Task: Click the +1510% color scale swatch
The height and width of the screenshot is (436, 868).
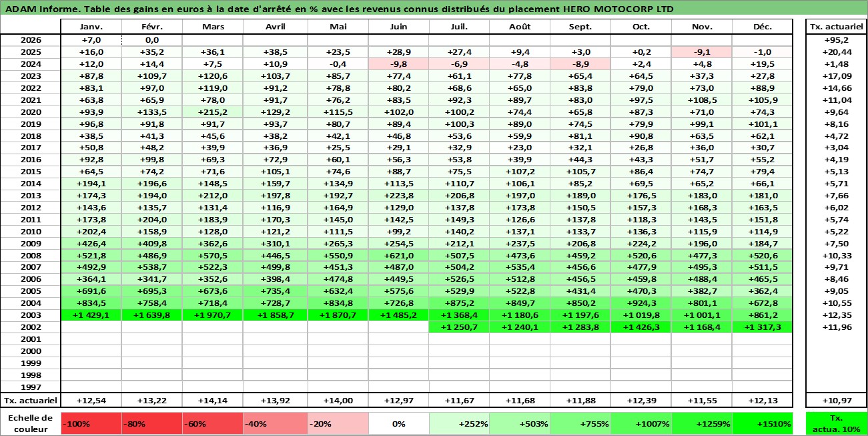Action: 762,423
